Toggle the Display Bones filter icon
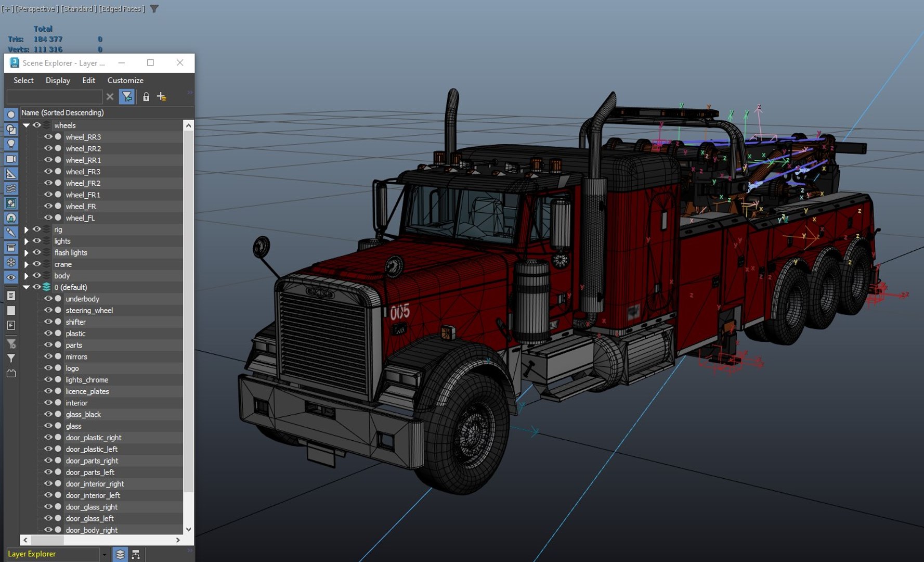 point(11,233)
